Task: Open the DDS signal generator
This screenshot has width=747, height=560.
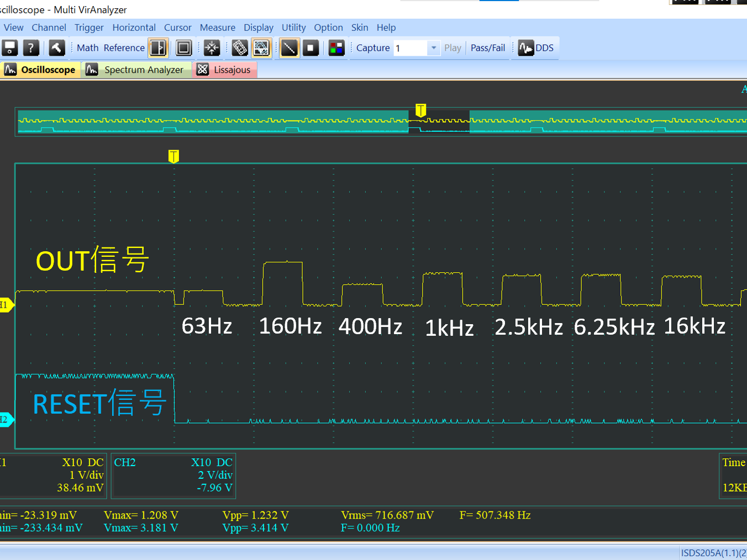Action: (535, 48)
